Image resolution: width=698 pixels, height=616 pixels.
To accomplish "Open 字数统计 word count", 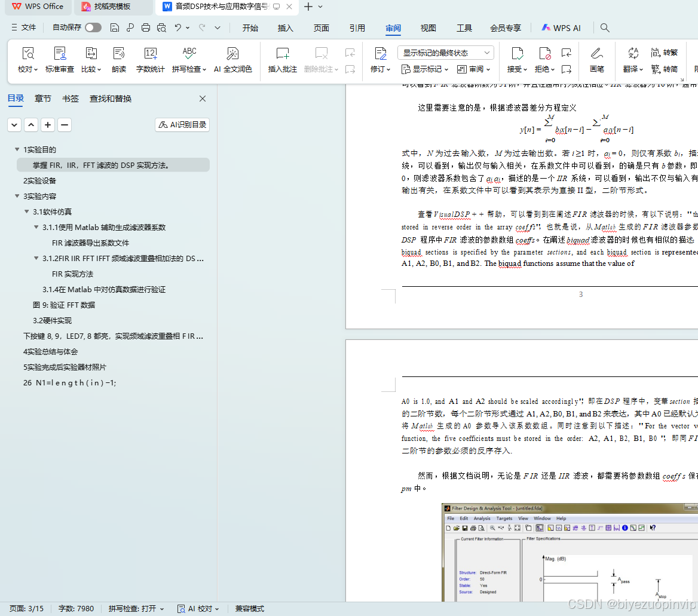I will (x=150, y=60).
